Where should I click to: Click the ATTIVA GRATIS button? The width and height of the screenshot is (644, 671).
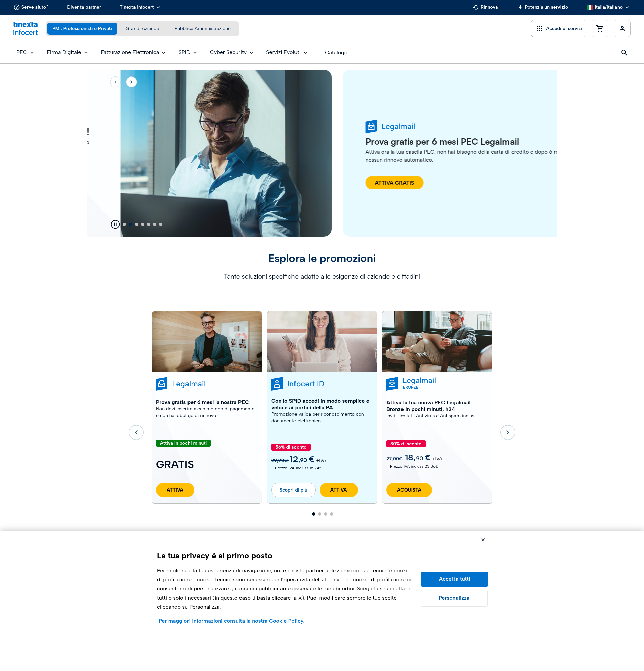(x=394, y=183)
